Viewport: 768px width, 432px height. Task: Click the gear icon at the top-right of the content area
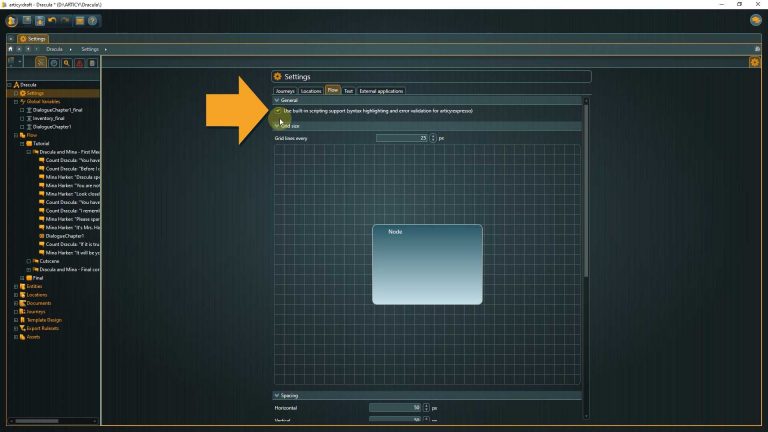(754, 62)
